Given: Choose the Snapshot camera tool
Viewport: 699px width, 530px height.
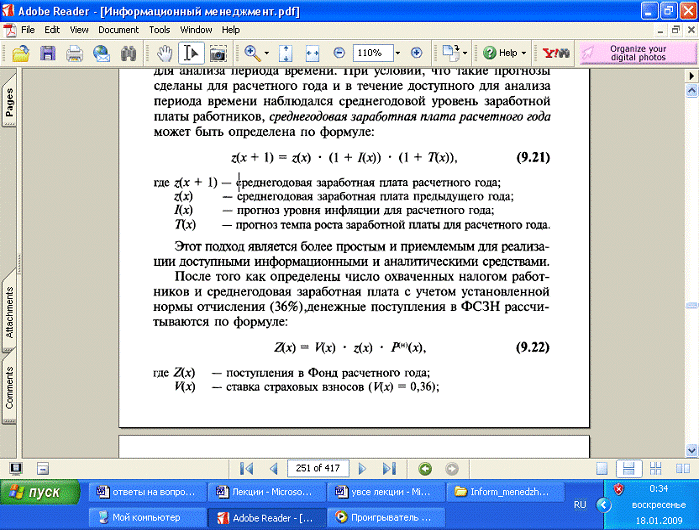Looking at the screenshot, I should (x=218, y=53).
